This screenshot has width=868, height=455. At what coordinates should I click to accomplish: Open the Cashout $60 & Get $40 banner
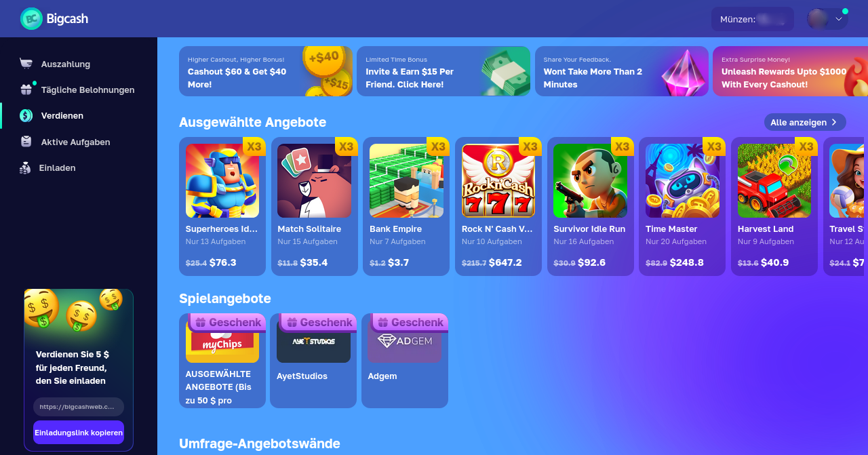click(x=266, y=71)
